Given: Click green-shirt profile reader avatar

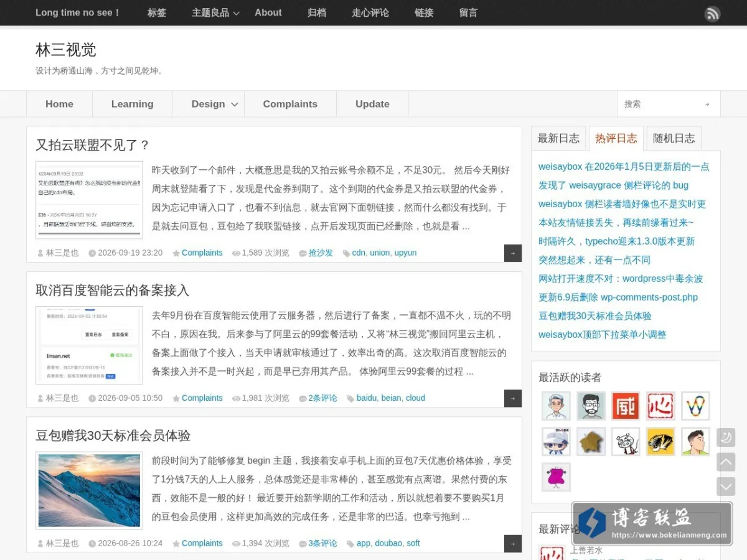Looking at the screenshot, I should [x=695, y=441].
